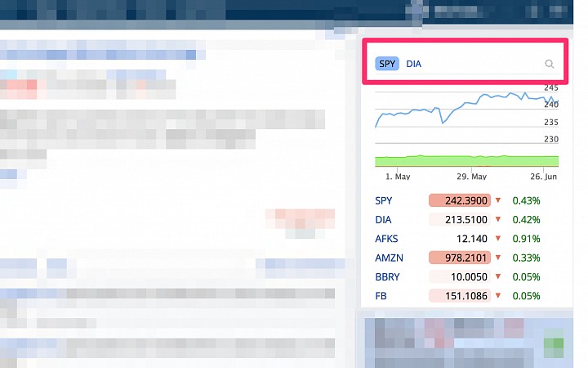Viewport: 588px width, 368px height.
Task: Click the AFKS change 0.91%
Action: [x=526, y=239]
